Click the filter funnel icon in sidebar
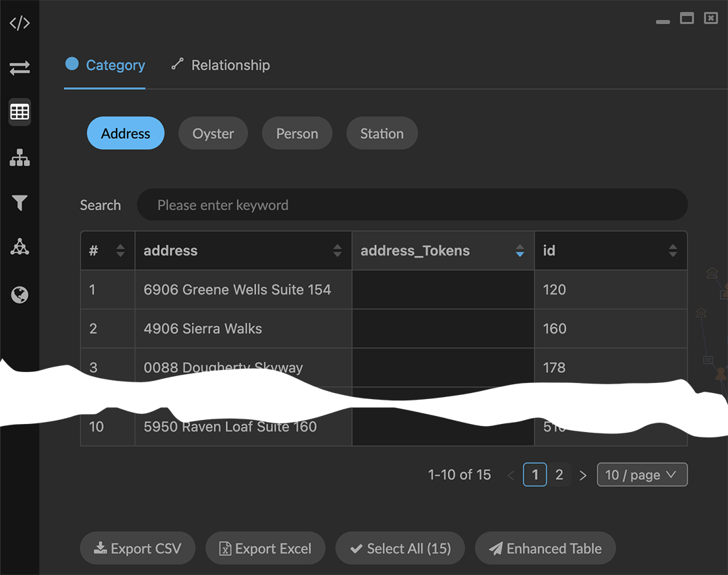The image size is (728, 575). pos(20,203)
